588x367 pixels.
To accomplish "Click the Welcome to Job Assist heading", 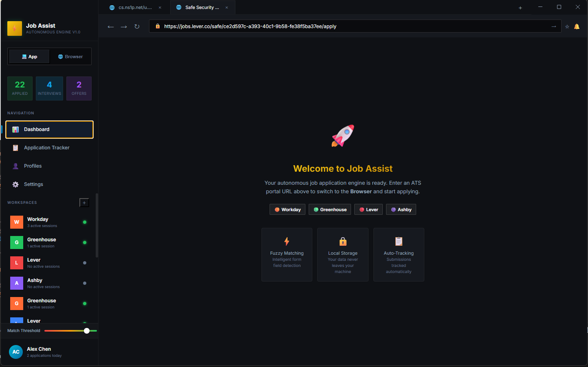I will [343, 168].
